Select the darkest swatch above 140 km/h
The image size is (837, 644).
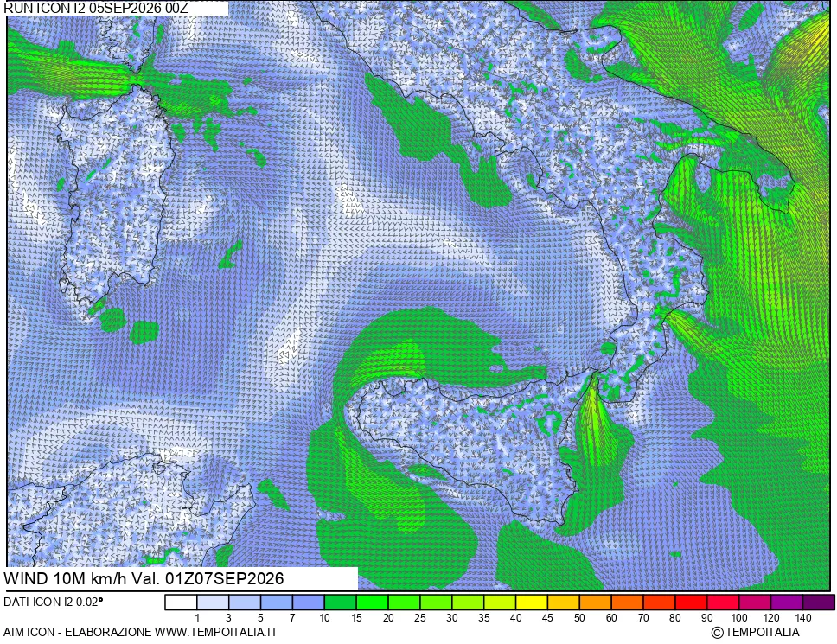819,603
